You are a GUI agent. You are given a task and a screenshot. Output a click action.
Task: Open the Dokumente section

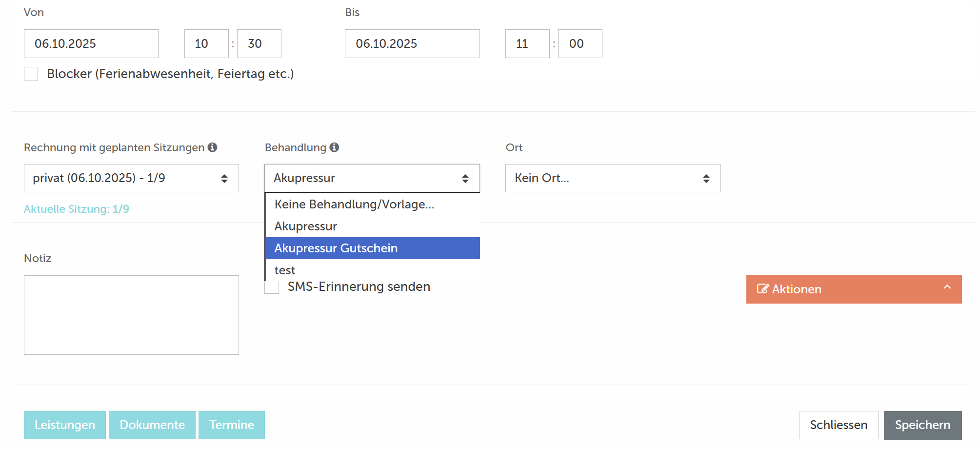click(152, 425)
